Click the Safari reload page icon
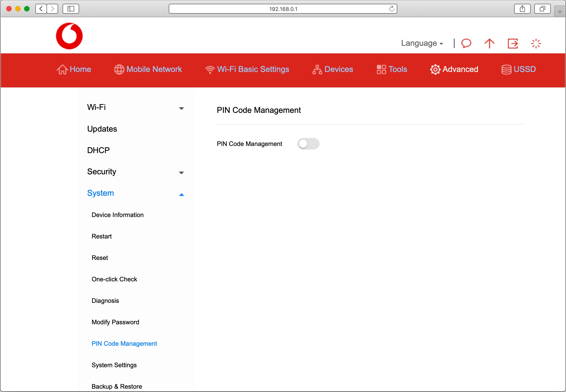The height and width of the screenshot is (392, 566). [x=392, y=9]
